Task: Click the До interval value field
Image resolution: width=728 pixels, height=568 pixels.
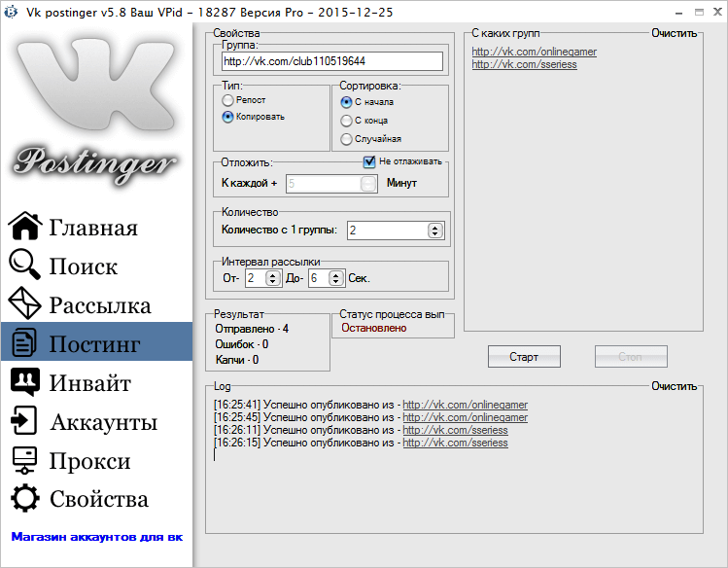Action: (x=319, y=278)
